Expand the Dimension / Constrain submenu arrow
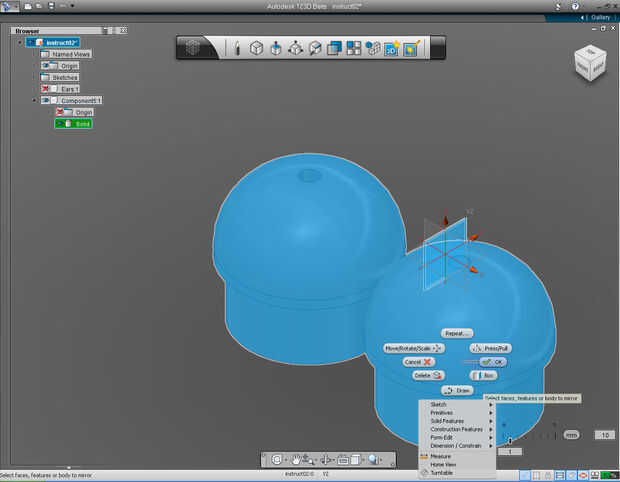This screenshot has height=482, width=620. (491, 446)
